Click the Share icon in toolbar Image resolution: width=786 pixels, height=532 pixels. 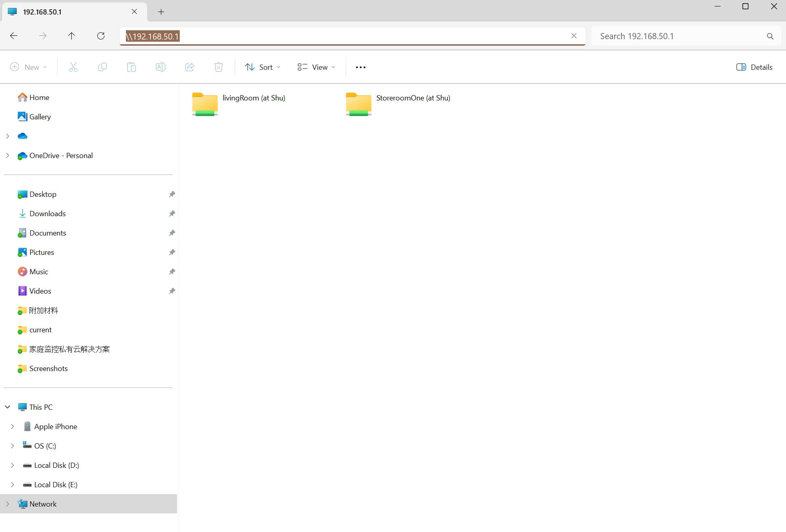coord(190,67)
